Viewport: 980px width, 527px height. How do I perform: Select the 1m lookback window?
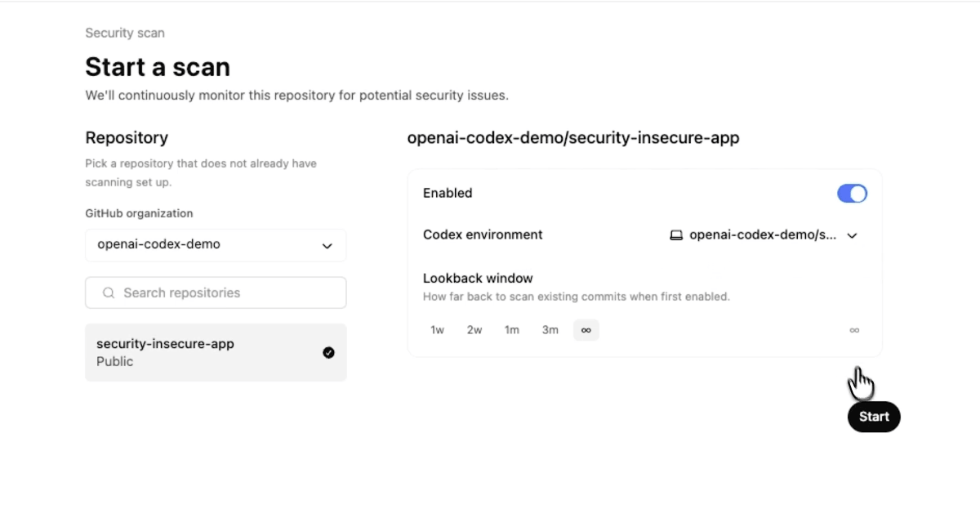[512, 330]
